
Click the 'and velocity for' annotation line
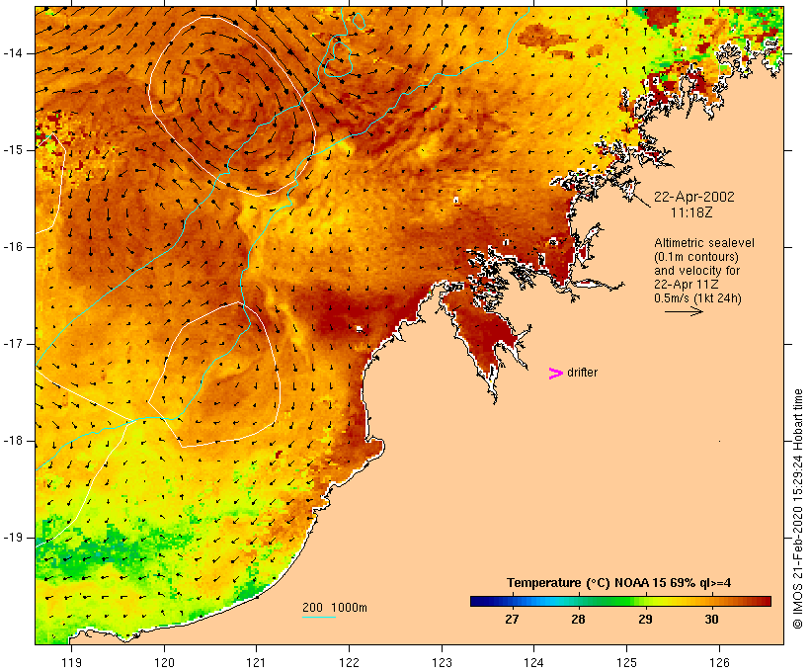tap(696, 271)
